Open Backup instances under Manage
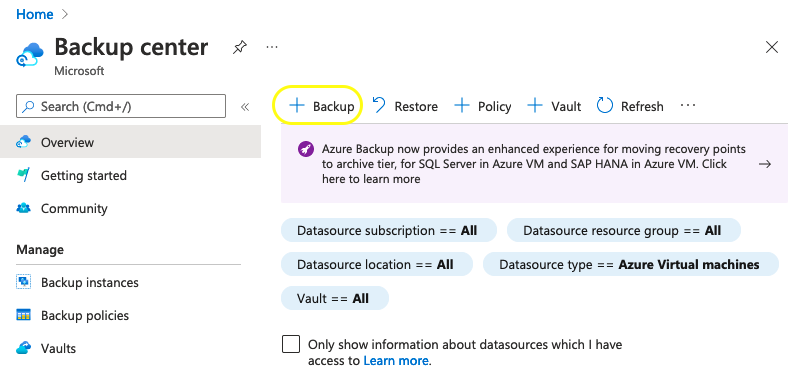This screenshot has width=796, height=381. coord(130,282)
